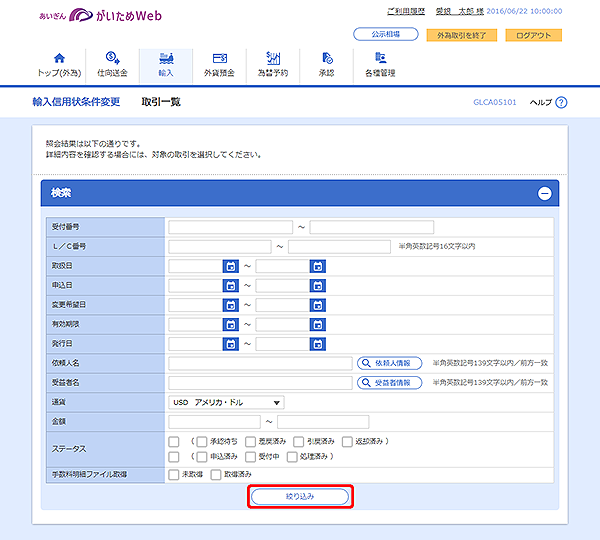The width and height of the screenshot is (600, 540).
Task: Open calendar for 発行日 start date
Action: [231, 344]
